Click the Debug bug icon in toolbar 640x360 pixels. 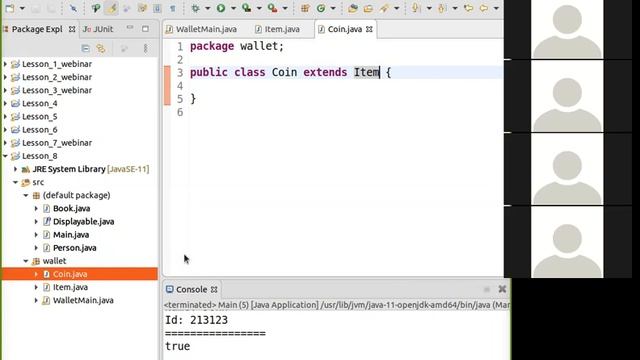(196, 8)
